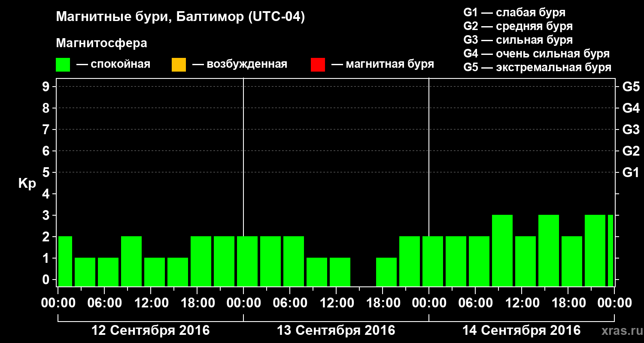This screenshot has width=644, height=343.
Task: Click the 21:00–24:00 Kp 3 bar, 14 September
Action: point(595,250)
